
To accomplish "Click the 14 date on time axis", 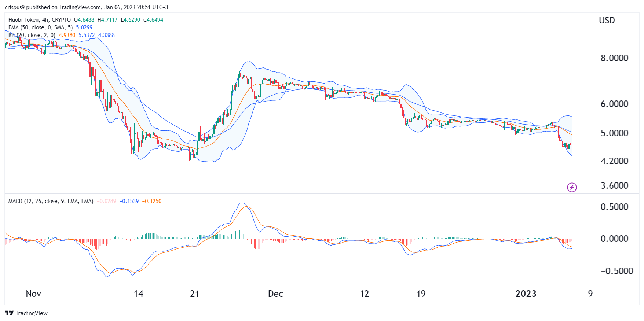I will [139, 294].
